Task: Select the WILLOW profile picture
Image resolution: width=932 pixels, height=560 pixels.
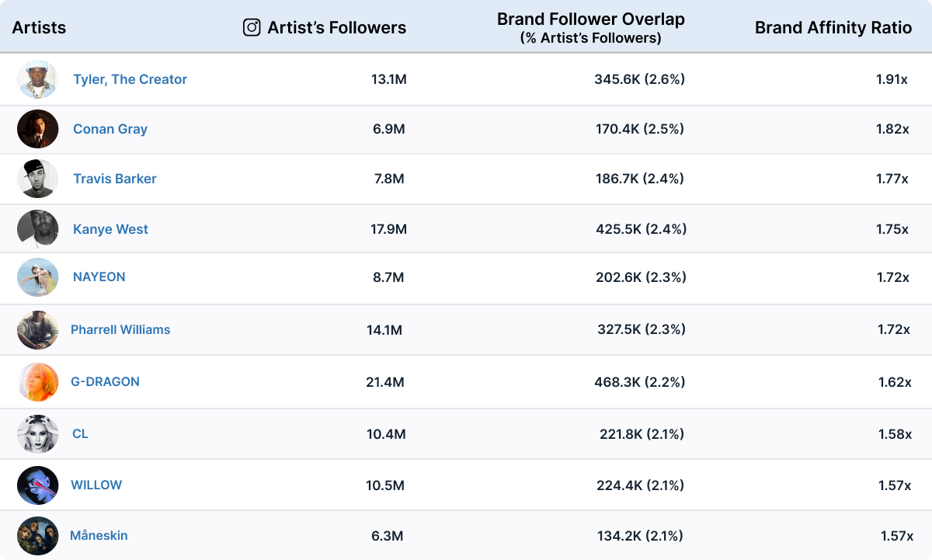Action: [x=37, y=485]
